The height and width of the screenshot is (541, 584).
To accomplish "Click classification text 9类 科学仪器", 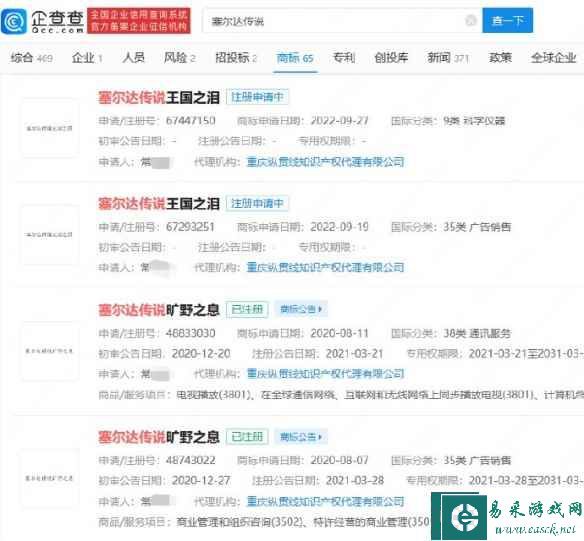I will pyautogui.click(x=474, y=121).
